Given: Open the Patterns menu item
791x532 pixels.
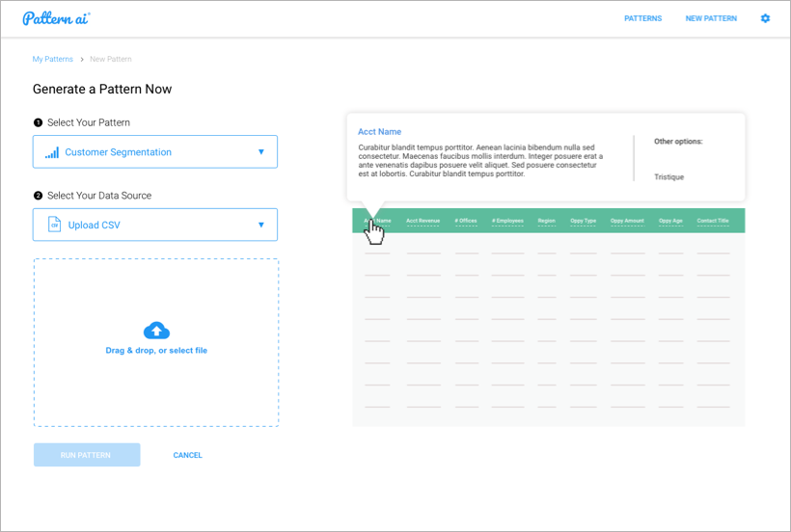Looking at the screenshot, I should [642, 18].
